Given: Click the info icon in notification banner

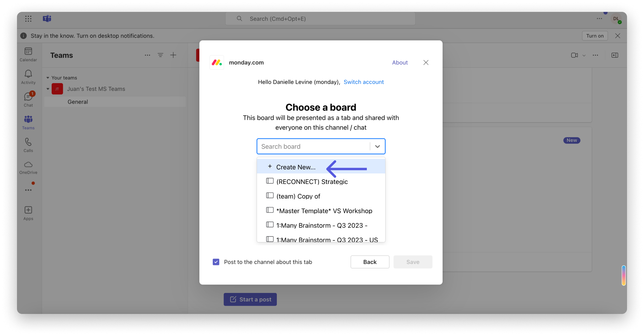Looking at the screenshot, I should tap(24, 36).
